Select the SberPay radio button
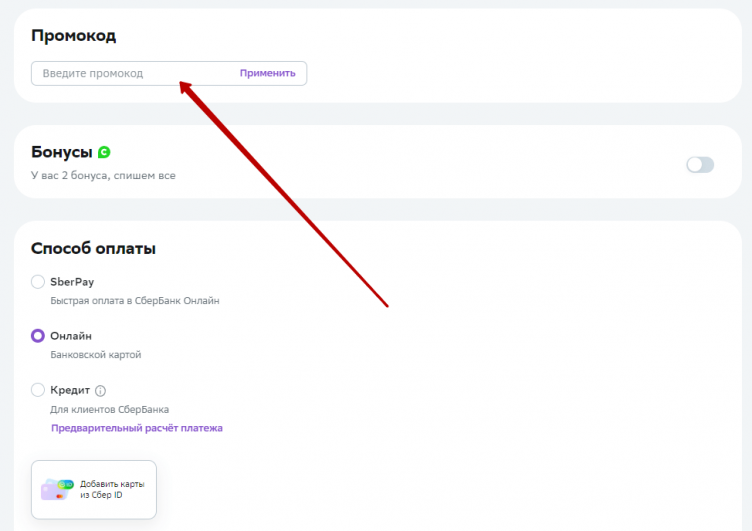This screenshot has width=752, height=531. coord(38,282)
